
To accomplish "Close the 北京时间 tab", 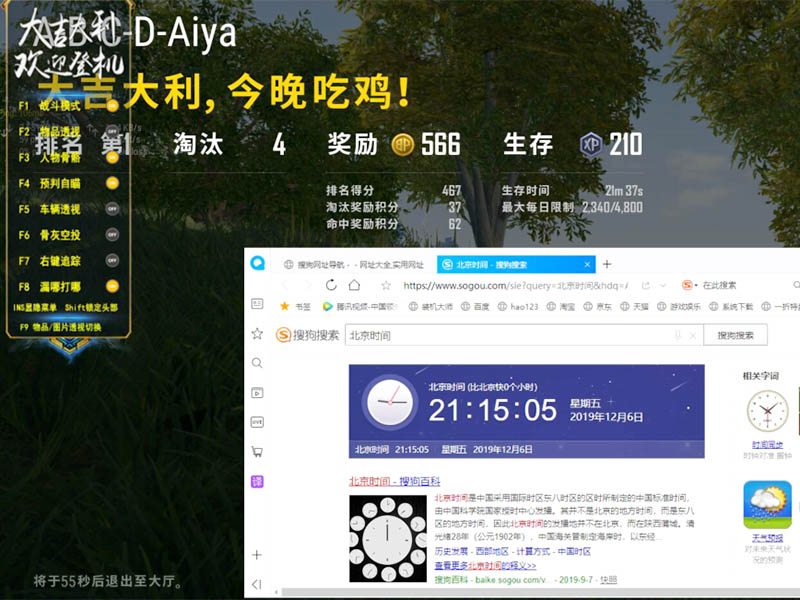I will 587,264.
